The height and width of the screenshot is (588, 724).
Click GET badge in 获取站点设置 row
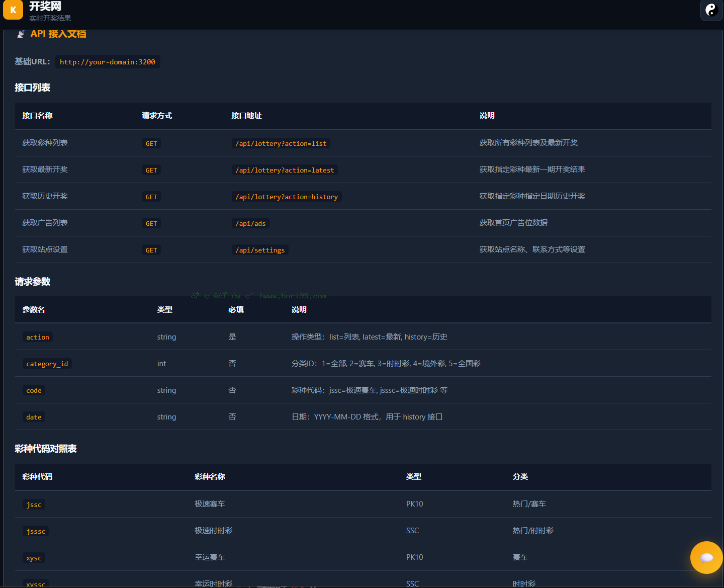tap(151, 250)
